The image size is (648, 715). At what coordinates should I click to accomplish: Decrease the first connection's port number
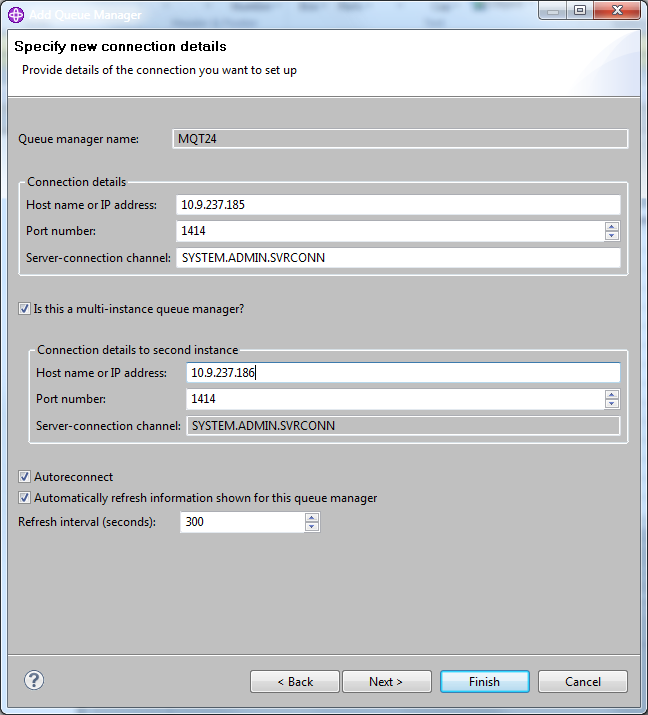612,236
